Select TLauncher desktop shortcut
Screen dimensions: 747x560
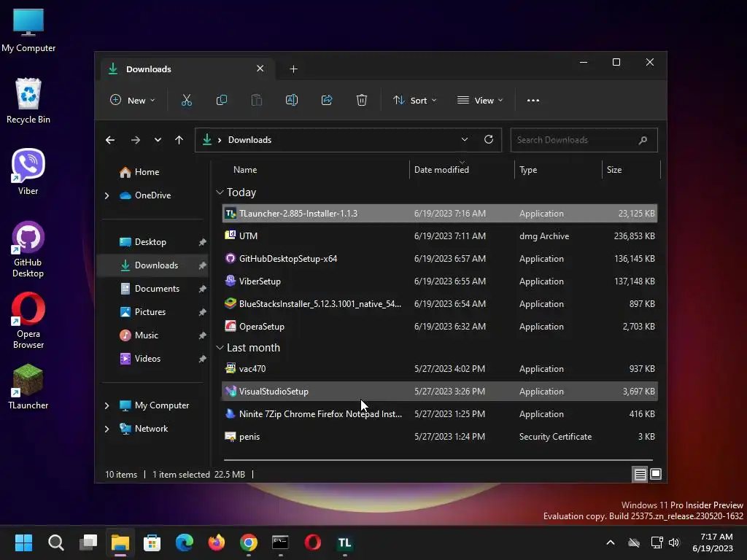(x=28, y=386)
